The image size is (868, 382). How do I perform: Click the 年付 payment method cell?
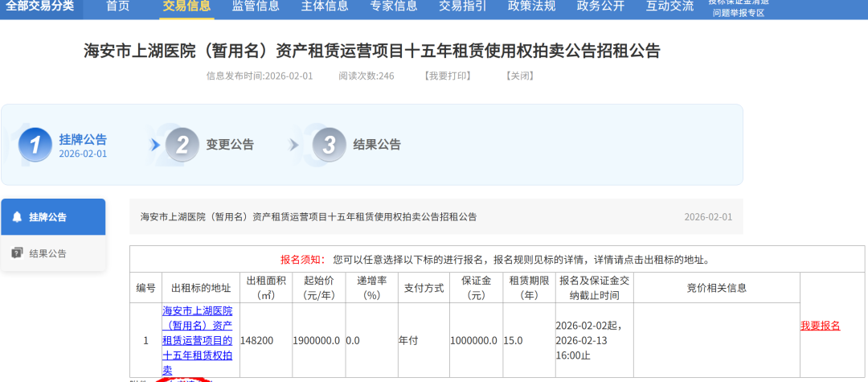click(x=424, y=340)
